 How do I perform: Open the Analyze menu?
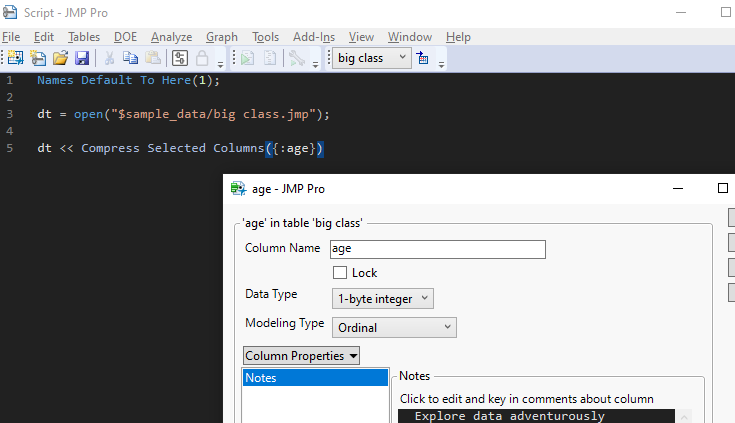(171, 37)
